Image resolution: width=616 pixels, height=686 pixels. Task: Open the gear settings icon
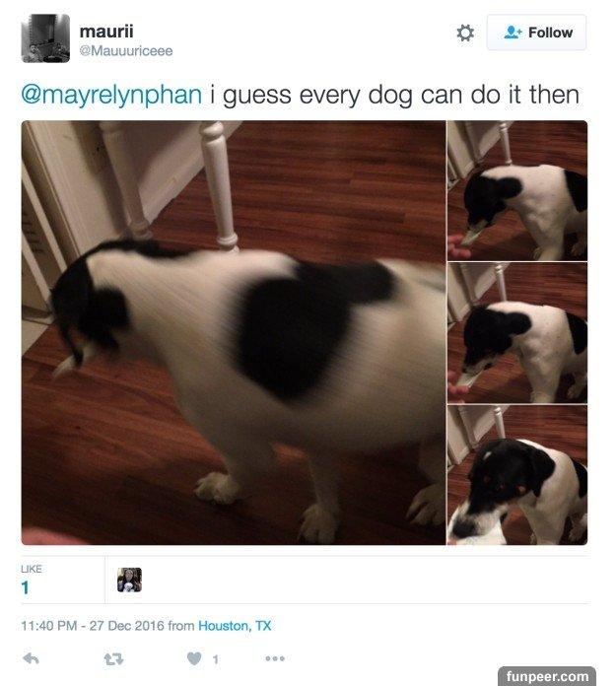465,33
